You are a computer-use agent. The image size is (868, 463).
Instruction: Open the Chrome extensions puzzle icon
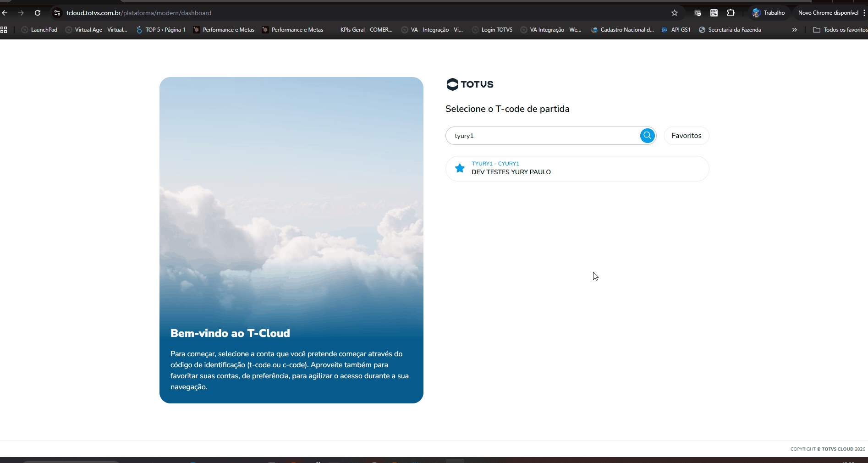tap(731, 13)
